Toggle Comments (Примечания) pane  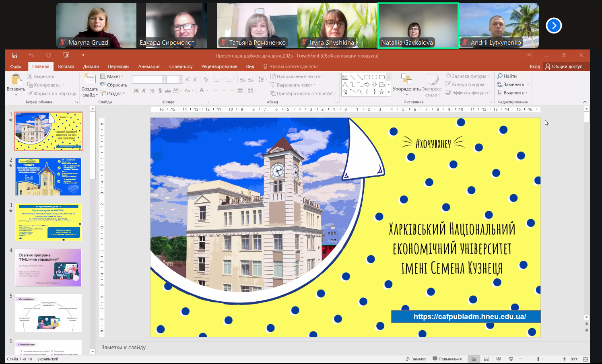tap(447, 359)
